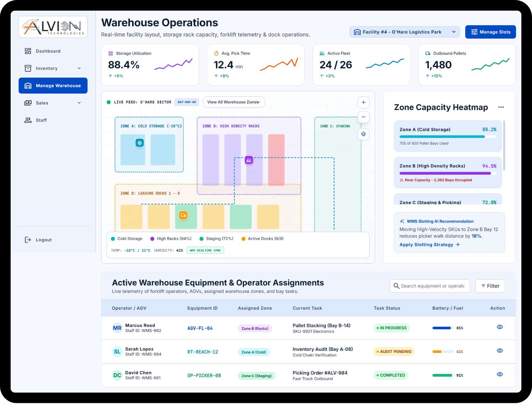Click Zone B capacity progress bar
The image size is (532, 404).
pos(448,173)
